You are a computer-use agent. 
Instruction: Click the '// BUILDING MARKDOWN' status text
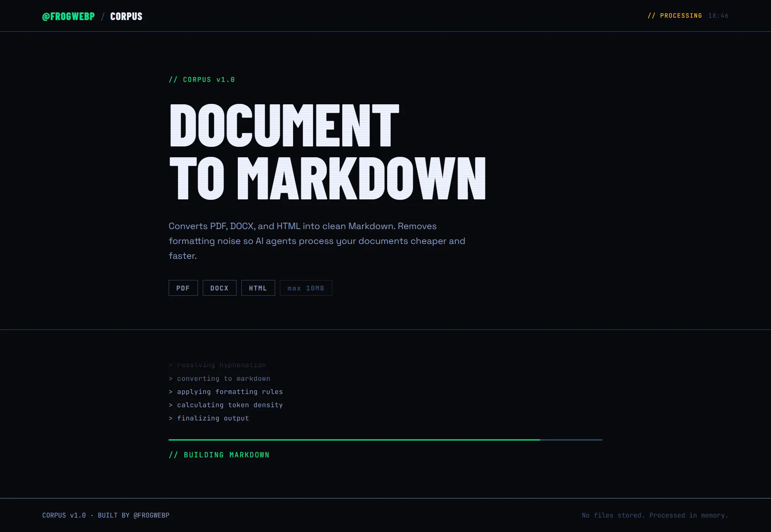219,455
